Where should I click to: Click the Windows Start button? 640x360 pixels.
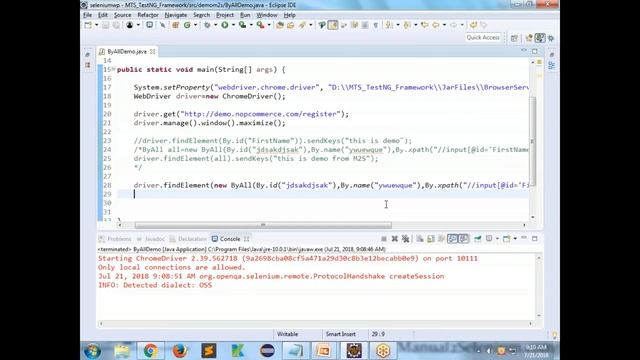(x=93, y=351)
